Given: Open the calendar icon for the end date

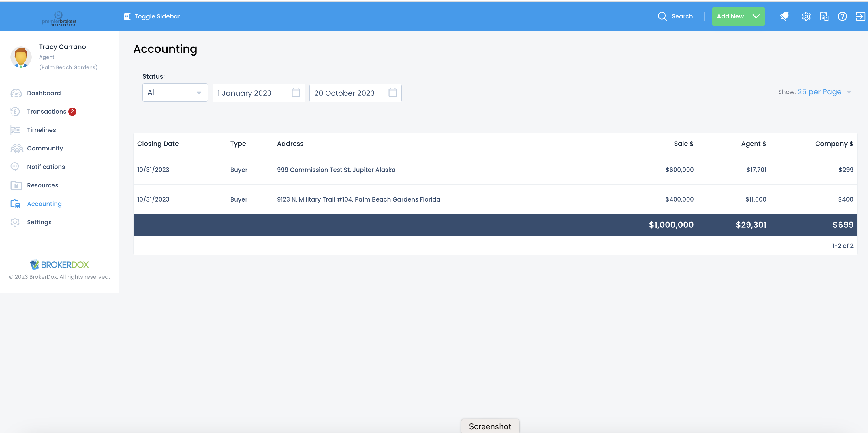Looking at the screenshot, I should (392, 93).
